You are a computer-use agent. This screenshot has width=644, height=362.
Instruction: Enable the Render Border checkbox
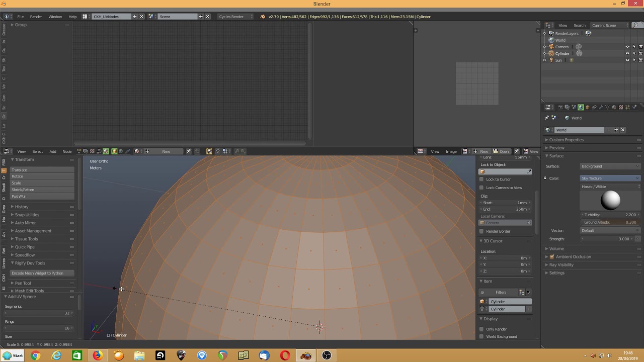tap(481, 231)
